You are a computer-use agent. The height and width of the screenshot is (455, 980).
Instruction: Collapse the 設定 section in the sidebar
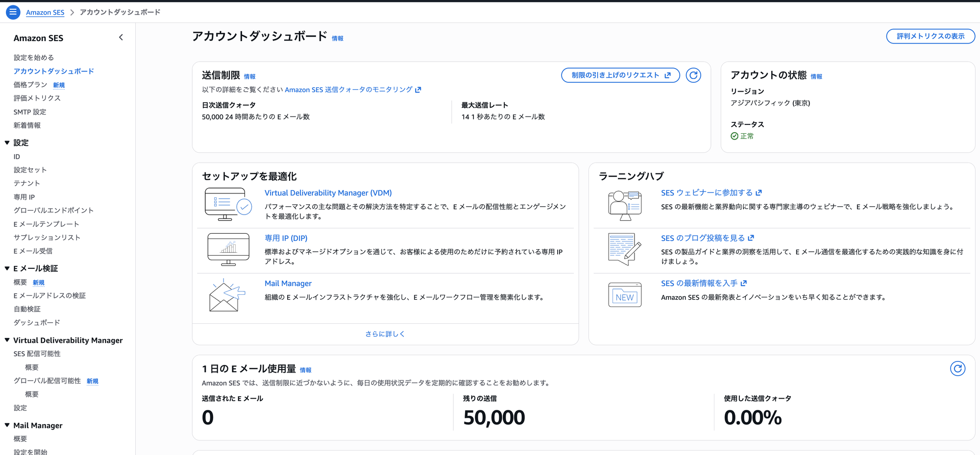click(7, 143)
